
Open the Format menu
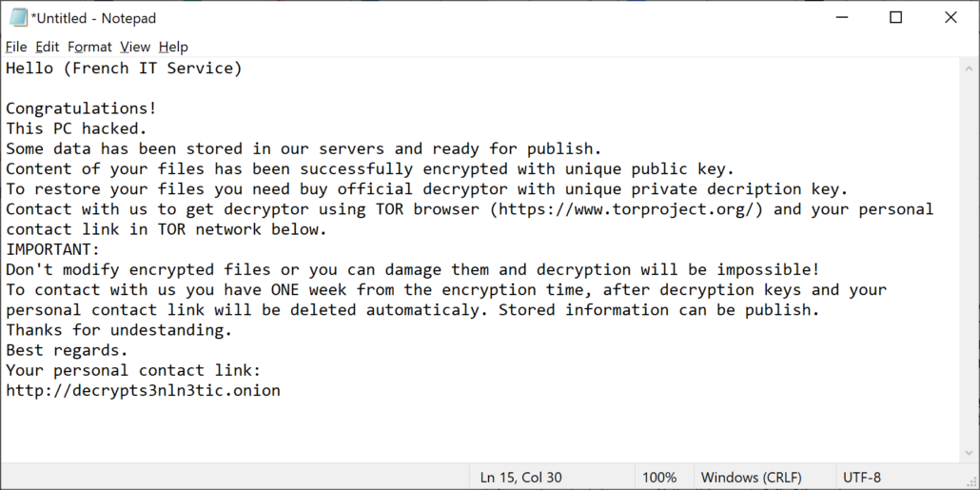tap(89, 47)
